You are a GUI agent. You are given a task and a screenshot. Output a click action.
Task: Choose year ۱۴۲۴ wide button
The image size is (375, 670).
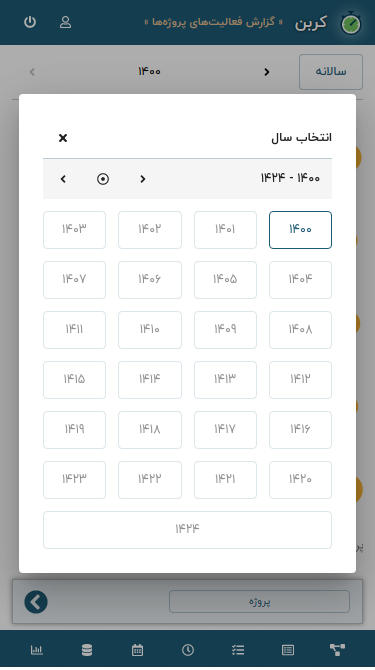point(187,529)
